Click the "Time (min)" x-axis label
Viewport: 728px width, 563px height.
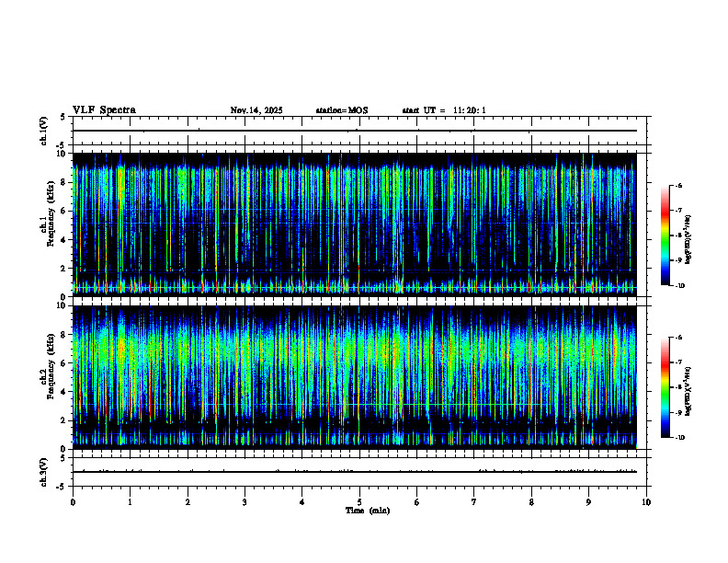point(368,511)
